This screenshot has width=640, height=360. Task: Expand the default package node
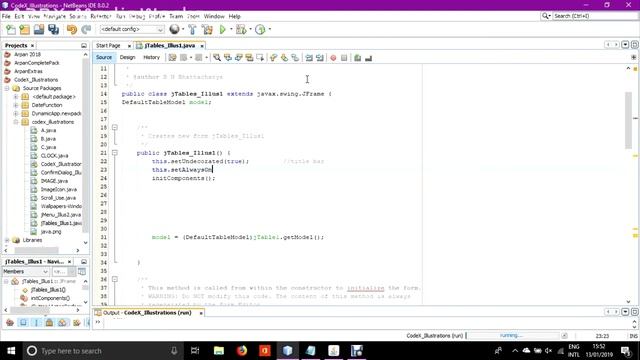pos(16,97)
